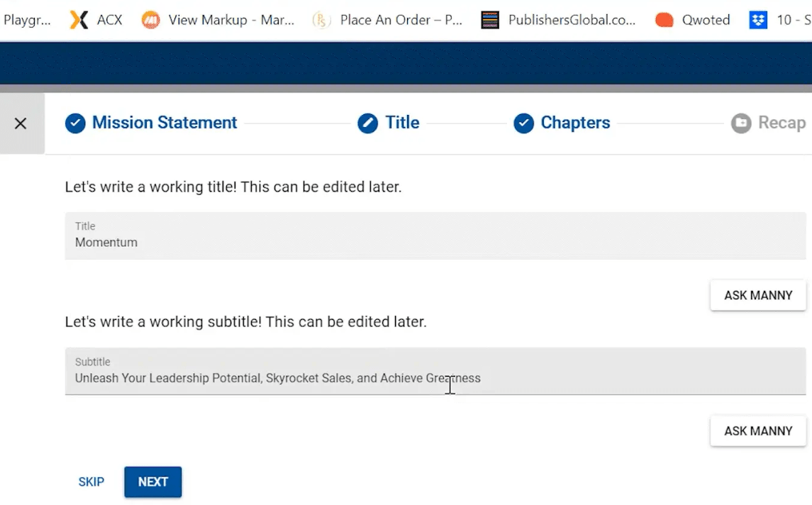
Task: Open the Qwoted bookmark icon
Action: click(664, 20)
